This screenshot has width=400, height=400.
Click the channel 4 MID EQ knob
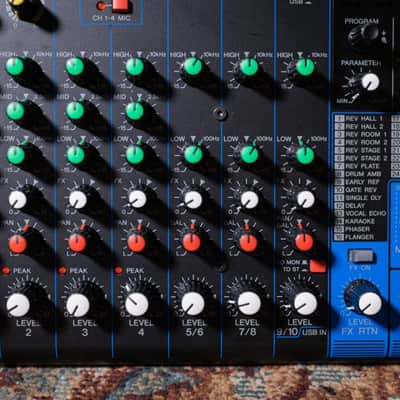[135, 111]
